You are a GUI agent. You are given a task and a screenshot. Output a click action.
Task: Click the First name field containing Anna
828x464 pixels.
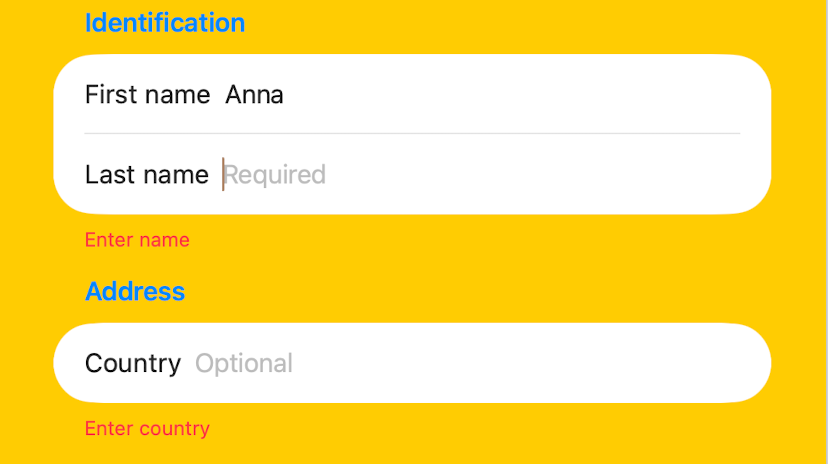[412, 94]
